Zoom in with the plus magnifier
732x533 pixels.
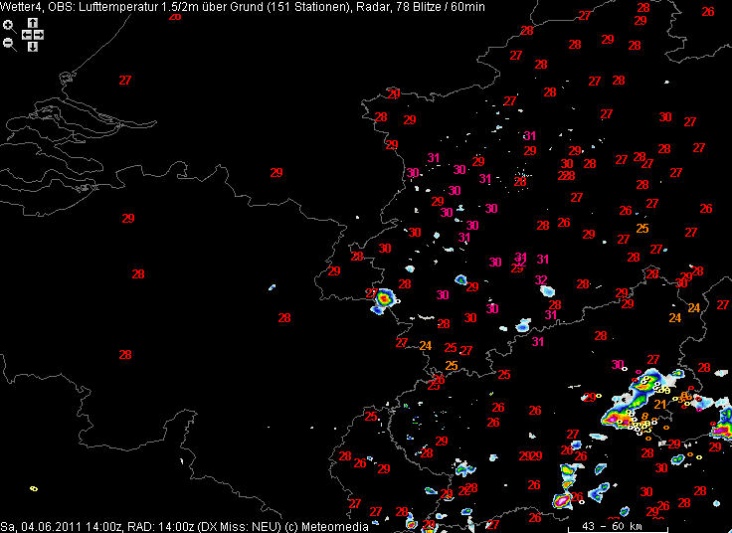(x=8, y=23)
